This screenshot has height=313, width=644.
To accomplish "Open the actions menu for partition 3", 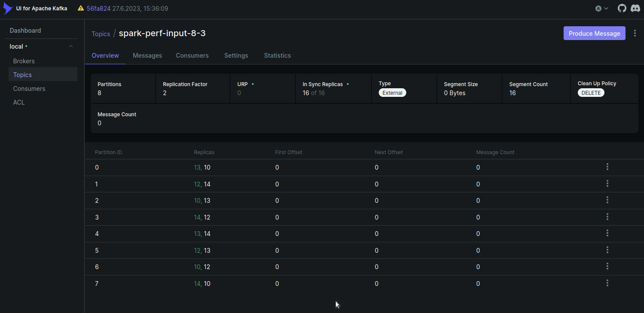I will coord(607,217).
